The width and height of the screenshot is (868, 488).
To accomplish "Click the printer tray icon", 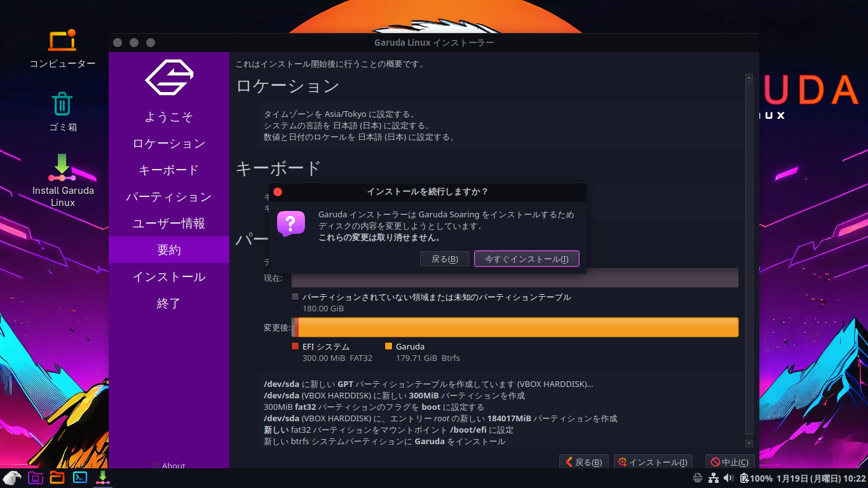I will click(x=697, y=478).
